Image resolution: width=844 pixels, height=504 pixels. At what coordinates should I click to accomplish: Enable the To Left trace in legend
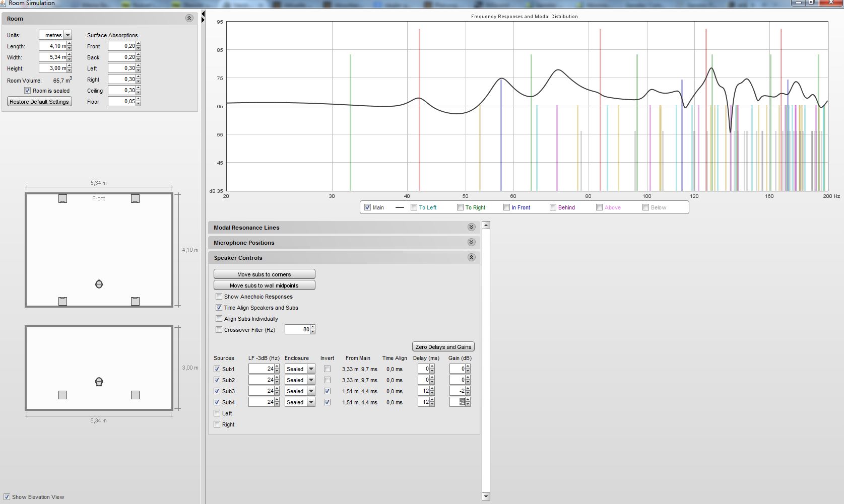pos(414,207)
